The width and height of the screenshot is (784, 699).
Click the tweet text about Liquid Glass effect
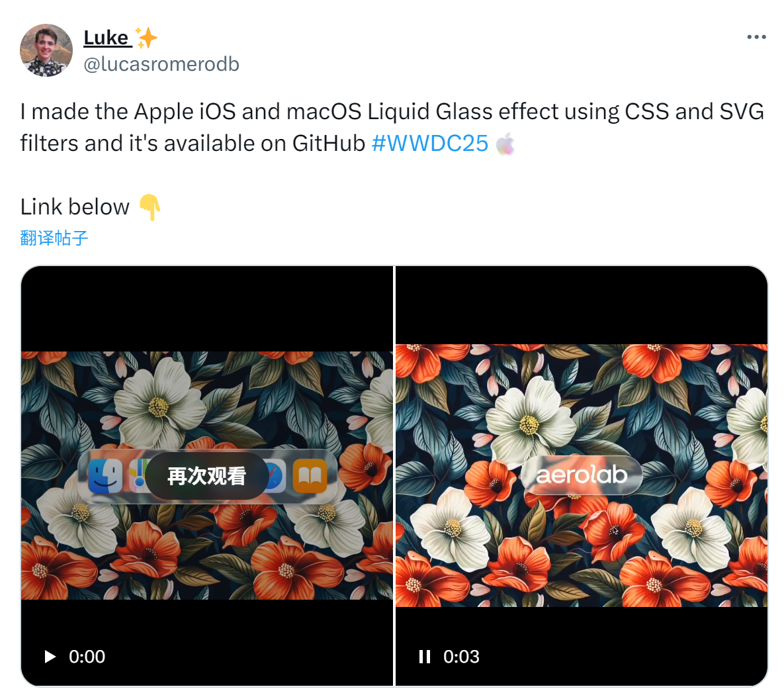392,127
